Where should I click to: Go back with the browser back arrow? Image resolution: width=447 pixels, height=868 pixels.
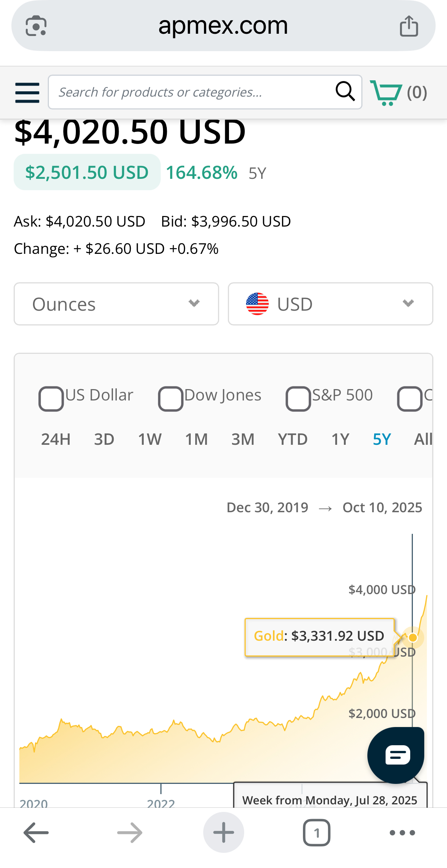[x=36, y=832]
